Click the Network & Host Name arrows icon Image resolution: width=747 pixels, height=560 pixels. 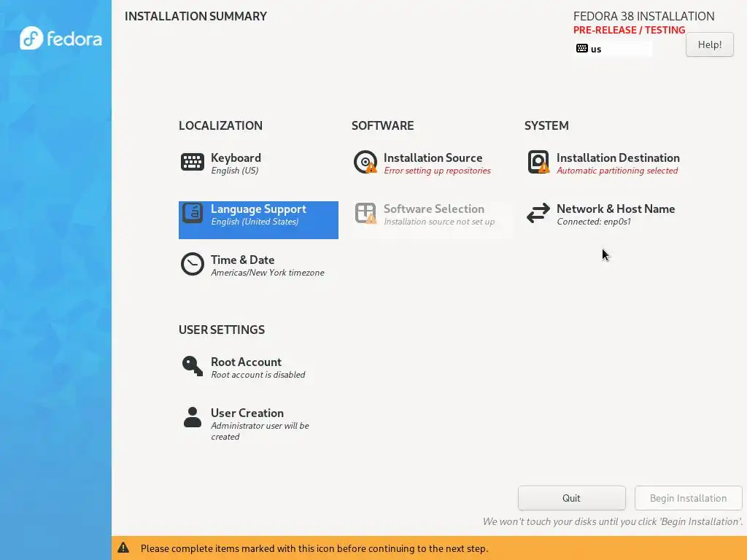pos(538,213)
